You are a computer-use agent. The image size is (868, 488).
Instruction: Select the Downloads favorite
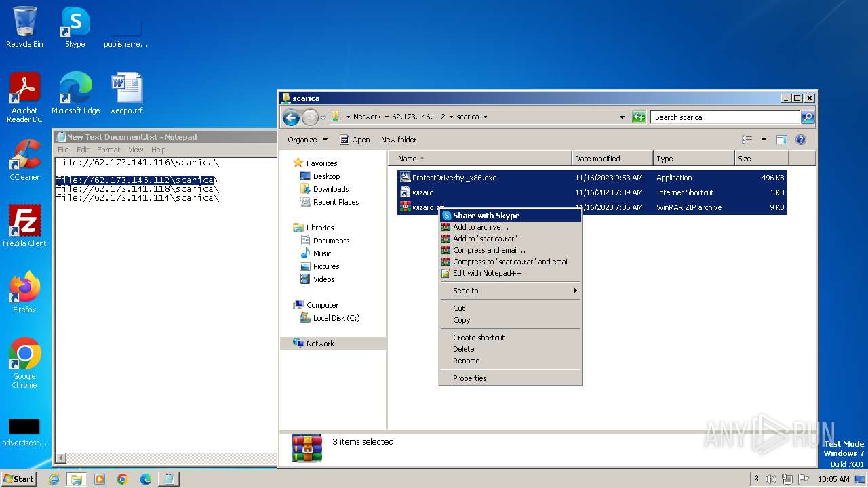click(x=331, y=189)
